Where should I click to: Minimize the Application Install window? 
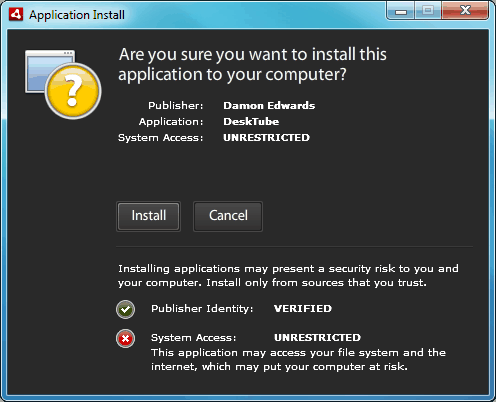[401, 11]
